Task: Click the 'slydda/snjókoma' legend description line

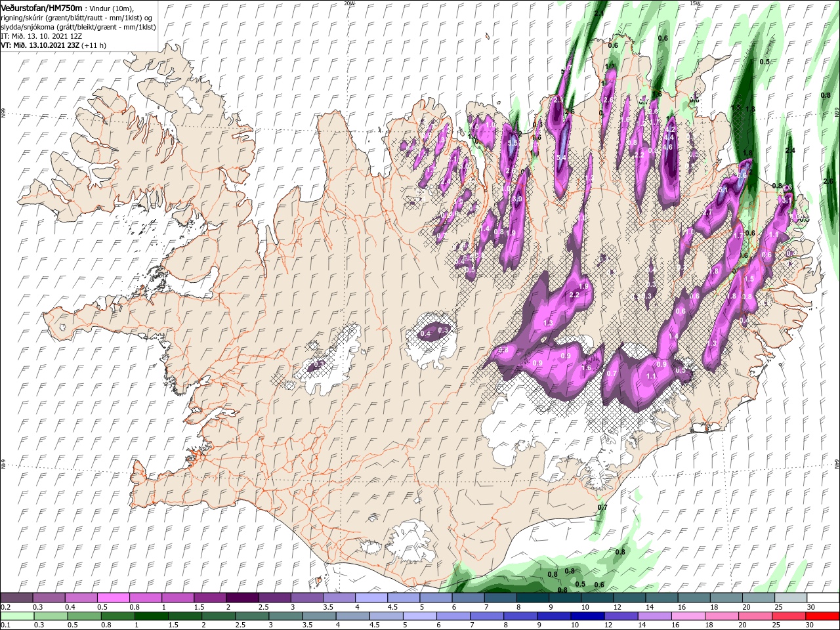Action: [x=77, y=27]
